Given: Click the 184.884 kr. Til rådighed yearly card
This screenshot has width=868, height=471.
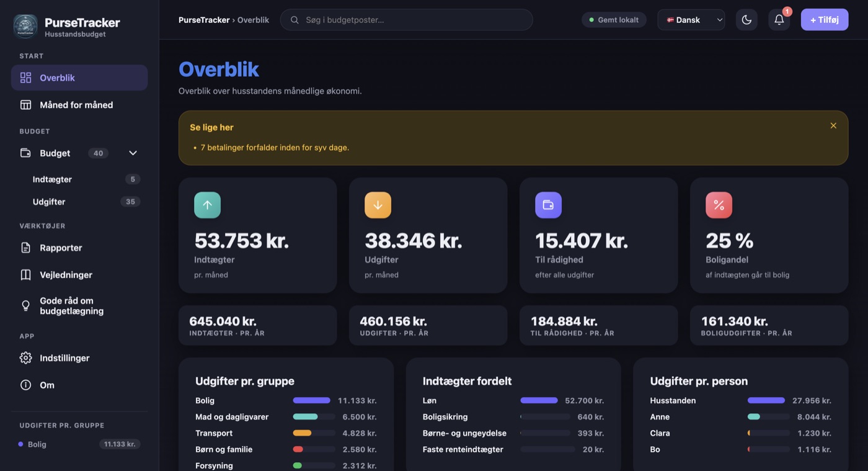Looking at the screenshot, I should (598, 325).
